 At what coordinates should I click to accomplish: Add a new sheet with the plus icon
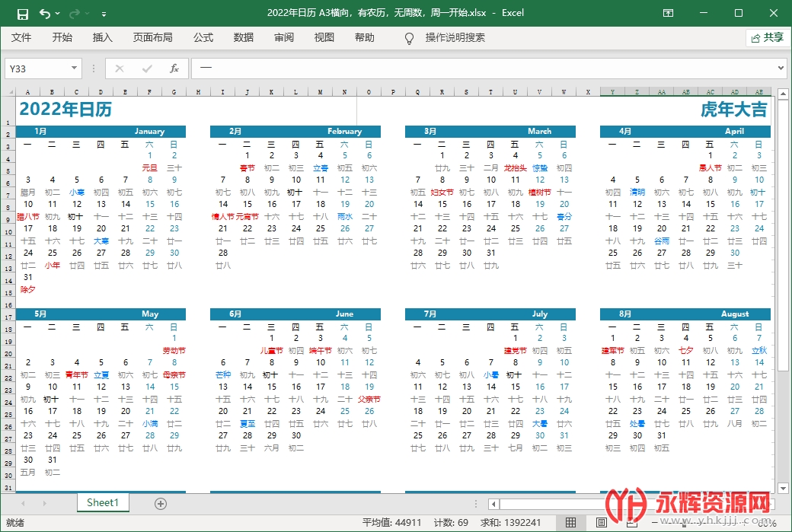coord(160,503)
